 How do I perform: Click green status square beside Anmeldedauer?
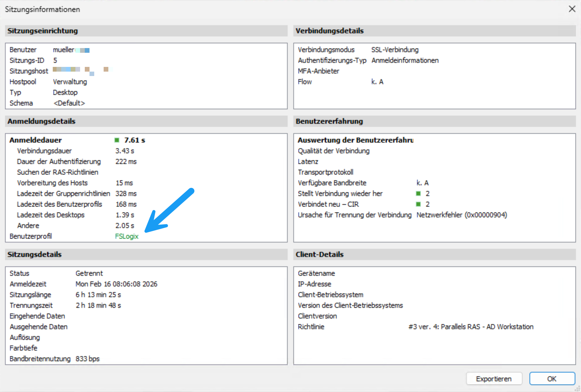point(117,140)
